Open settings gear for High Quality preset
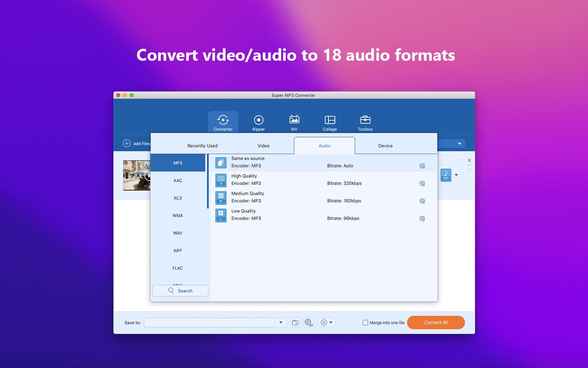 (422, 184)
